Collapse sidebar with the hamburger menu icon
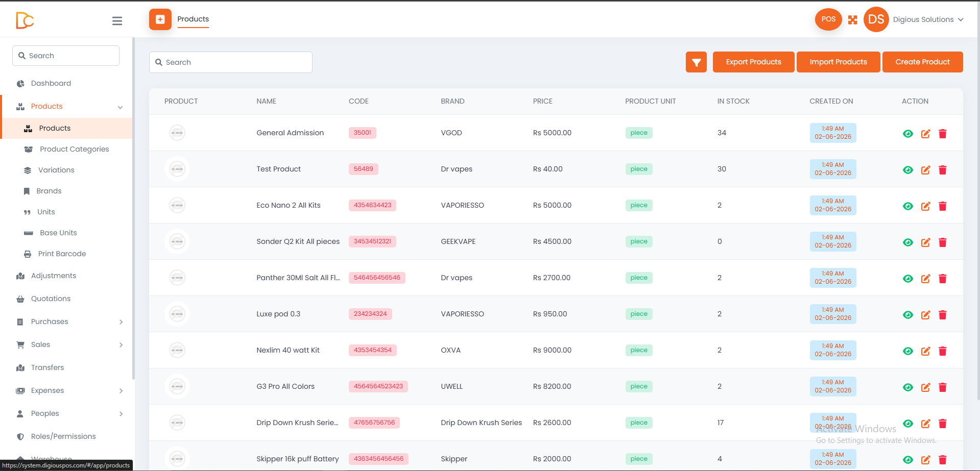Image resolution: width=980 pixels, height=471 pixels. 117,21
